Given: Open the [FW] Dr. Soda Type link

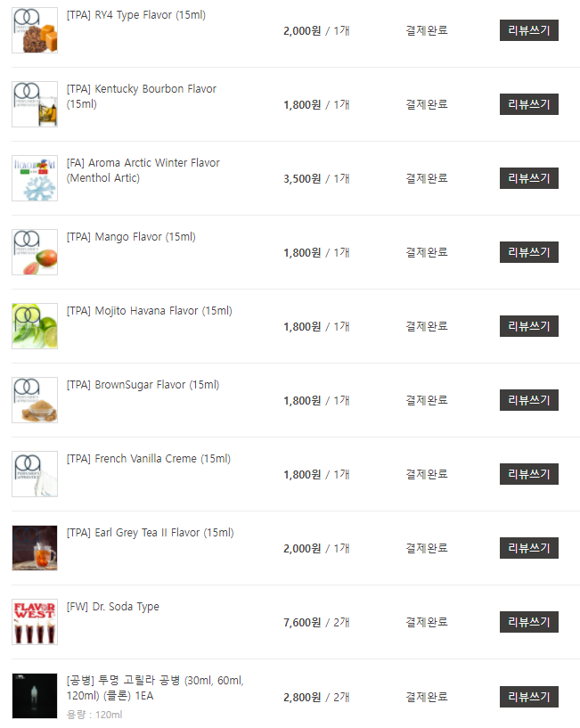Looking at the screenshot, I should (112, 607).
